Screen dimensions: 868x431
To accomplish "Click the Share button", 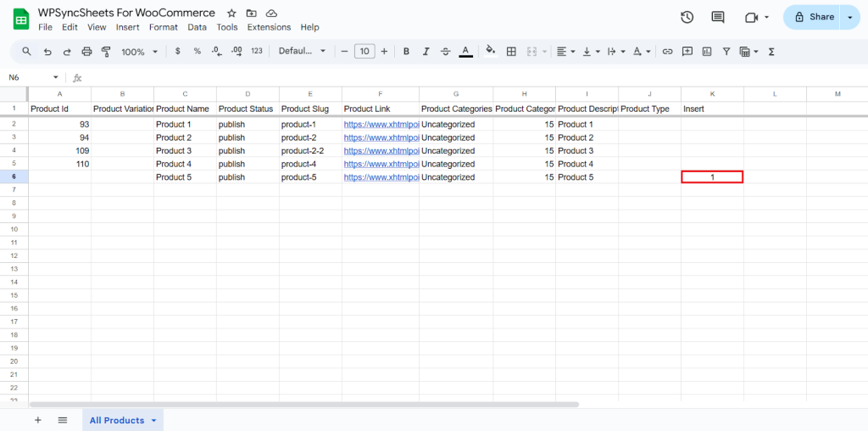I will tap(811, 17).
